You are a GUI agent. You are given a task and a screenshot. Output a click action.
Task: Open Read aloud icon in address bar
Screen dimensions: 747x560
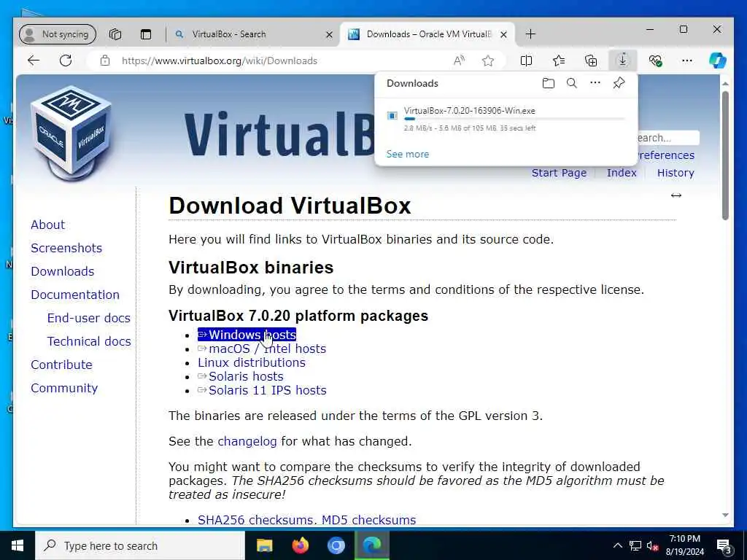point(459,61)
